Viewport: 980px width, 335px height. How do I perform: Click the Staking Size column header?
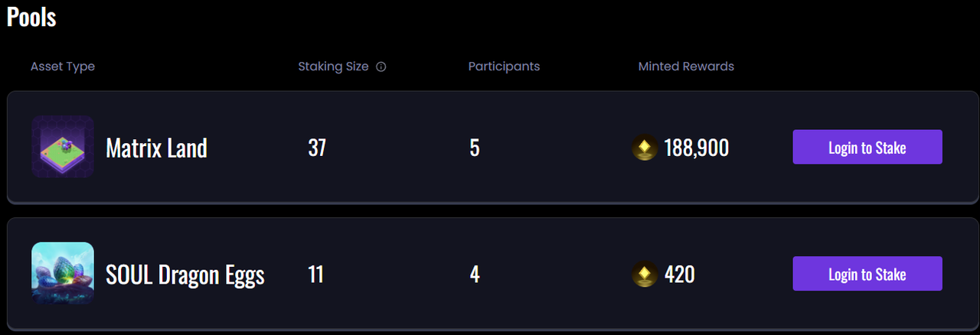tap(333, 67)
